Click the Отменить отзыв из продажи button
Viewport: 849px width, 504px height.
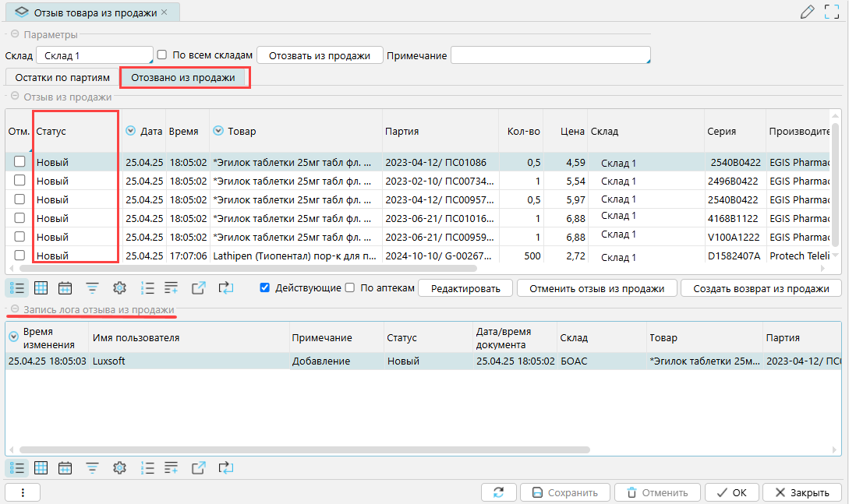coord(596,288)
